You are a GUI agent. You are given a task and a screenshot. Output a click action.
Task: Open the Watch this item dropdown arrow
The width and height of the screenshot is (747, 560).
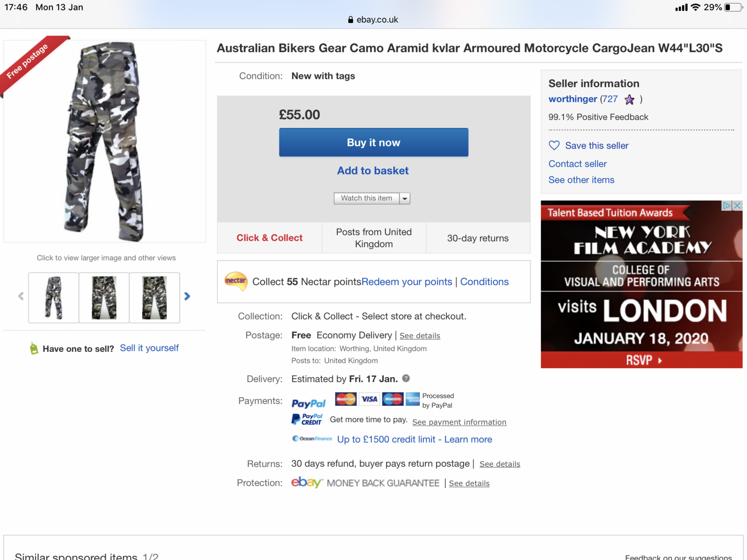405,198
